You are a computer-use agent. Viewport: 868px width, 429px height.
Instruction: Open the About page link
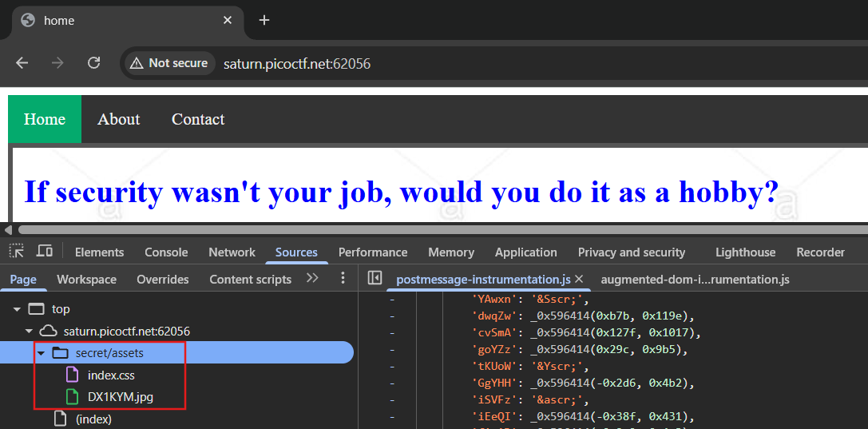(118, 119)
